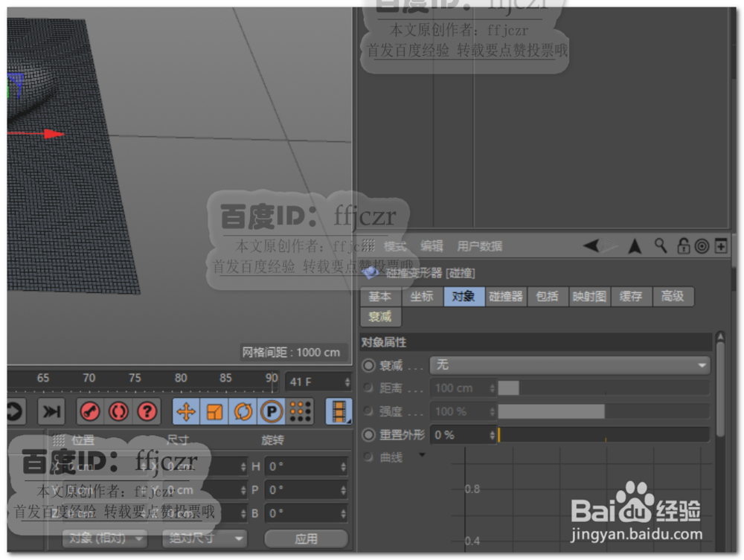Screen dimensions: 744x560
Task: Toggle the 衰减 animation circle
Action: click(x=369, y=365)
